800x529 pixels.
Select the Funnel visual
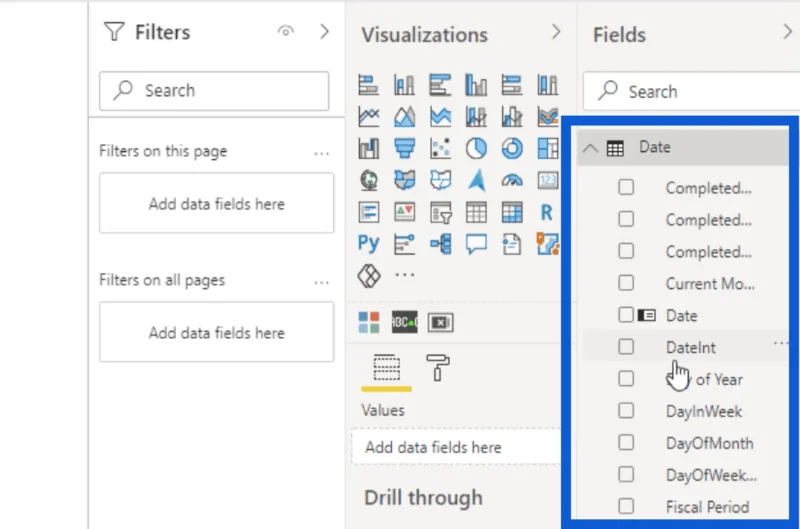coord(404,148)
